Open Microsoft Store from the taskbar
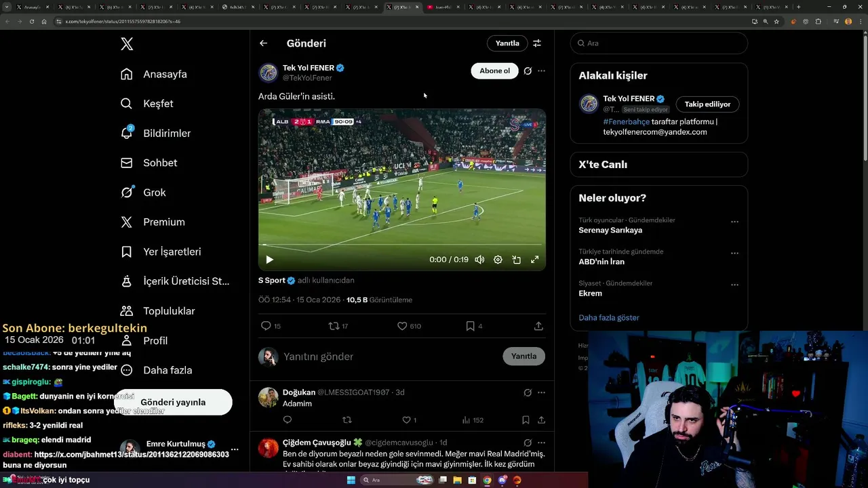The image size is (868, 488). click(x=472, y=480)
